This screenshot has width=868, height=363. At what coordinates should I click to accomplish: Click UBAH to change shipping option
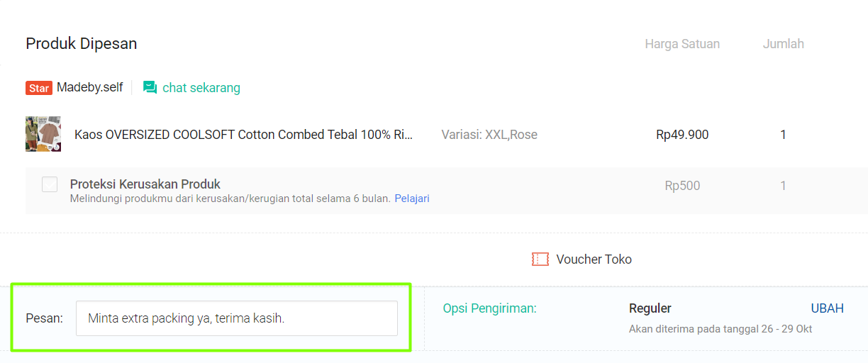(828, 308)
